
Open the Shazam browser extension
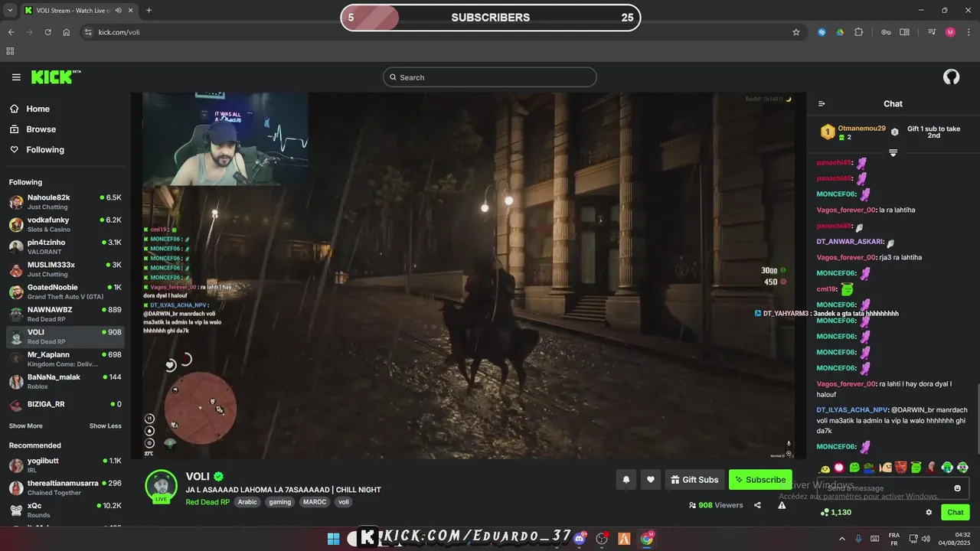[822, 32]
